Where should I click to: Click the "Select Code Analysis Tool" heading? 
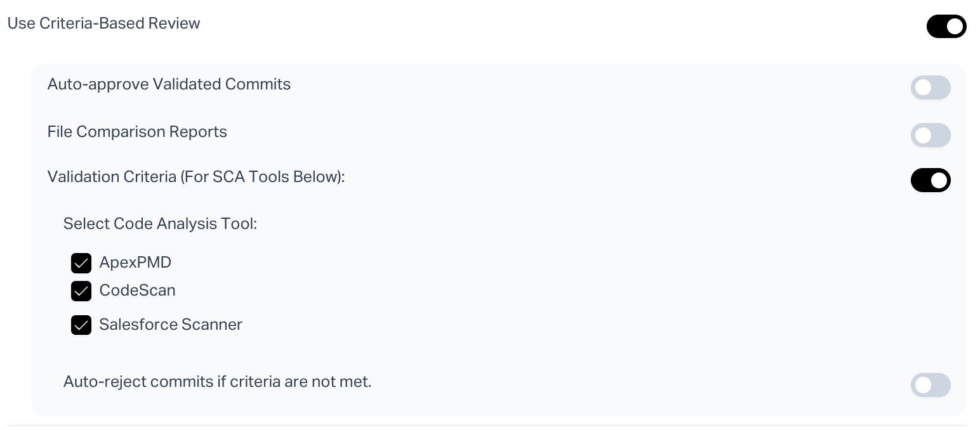tap(160, 224)
